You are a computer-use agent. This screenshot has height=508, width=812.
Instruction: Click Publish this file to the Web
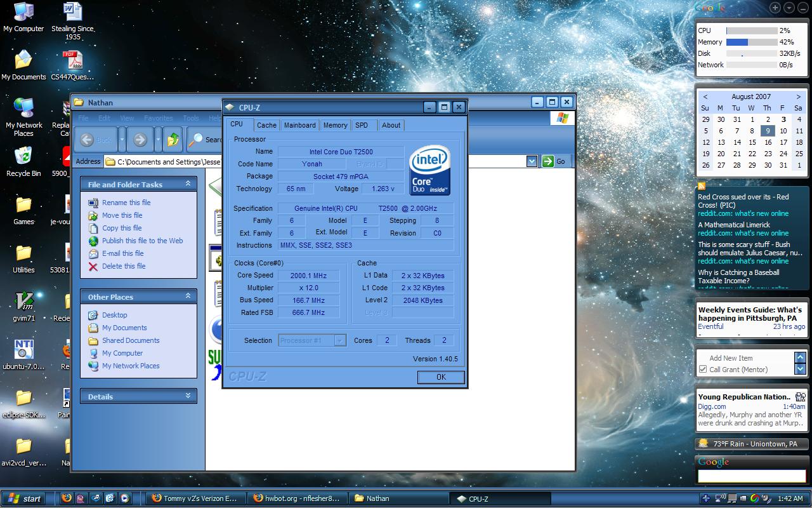point(143,241)
